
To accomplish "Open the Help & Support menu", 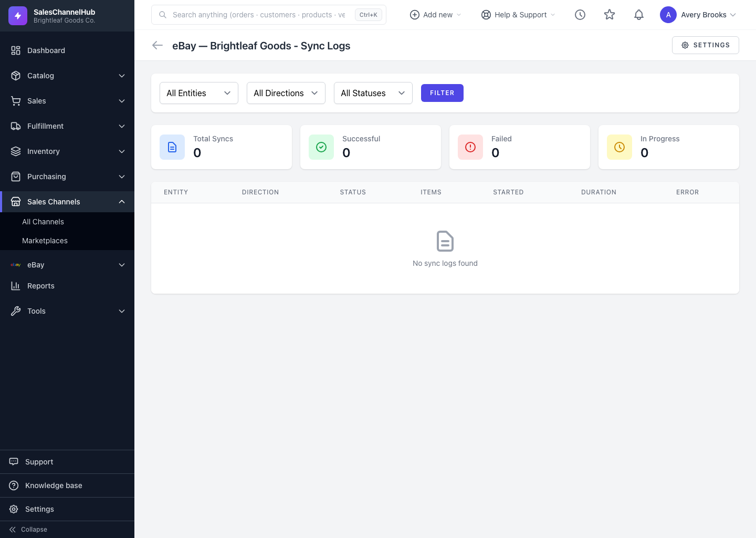I will 518,15.
